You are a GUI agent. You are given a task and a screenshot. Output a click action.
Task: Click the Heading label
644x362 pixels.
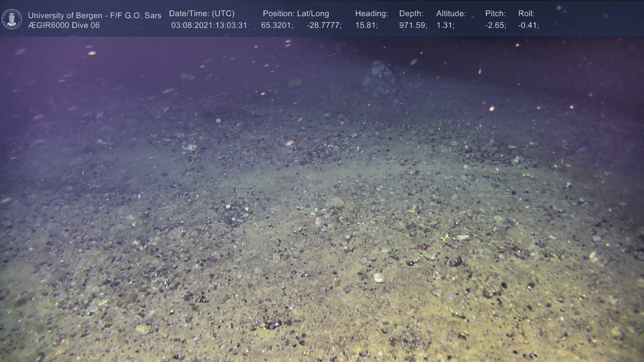click(x=371, y=14)
